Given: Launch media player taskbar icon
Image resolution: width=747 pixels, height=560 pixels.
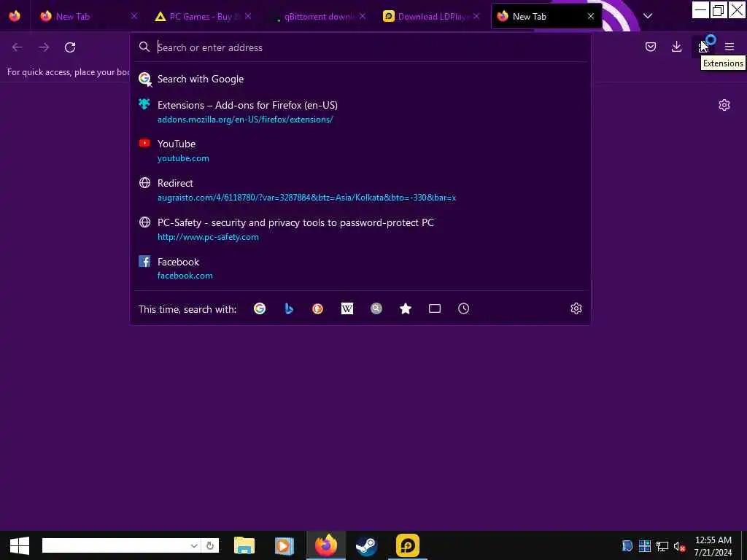Looking at the screenshot, I should click(284, 545).
